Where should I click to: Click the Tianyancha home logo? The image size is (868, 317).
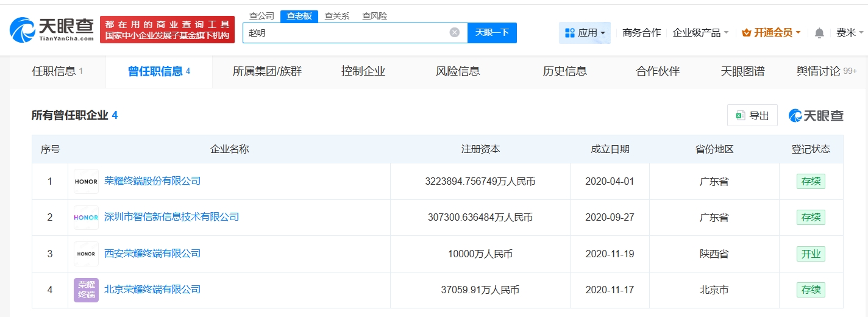tap(52, 29)
